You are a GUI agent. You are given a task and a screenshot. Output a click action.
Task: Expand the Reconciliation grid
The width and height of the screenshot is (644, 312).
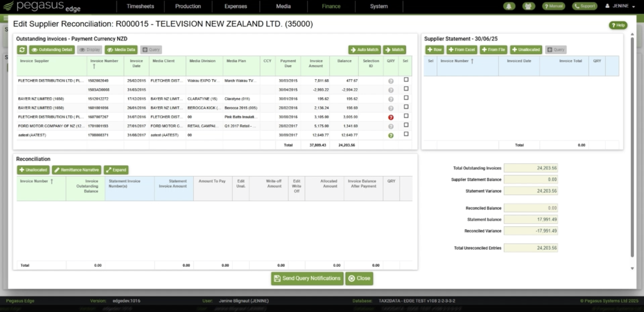coord(116,170)
